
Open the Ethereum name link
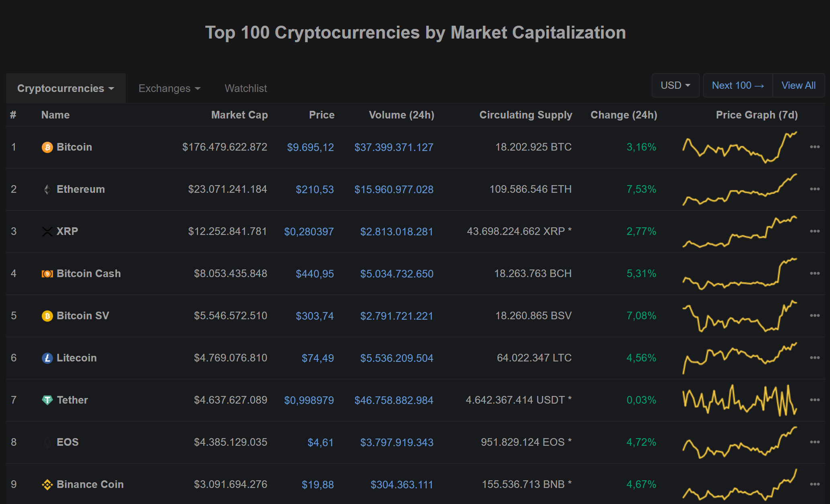(x=80, y=189)
